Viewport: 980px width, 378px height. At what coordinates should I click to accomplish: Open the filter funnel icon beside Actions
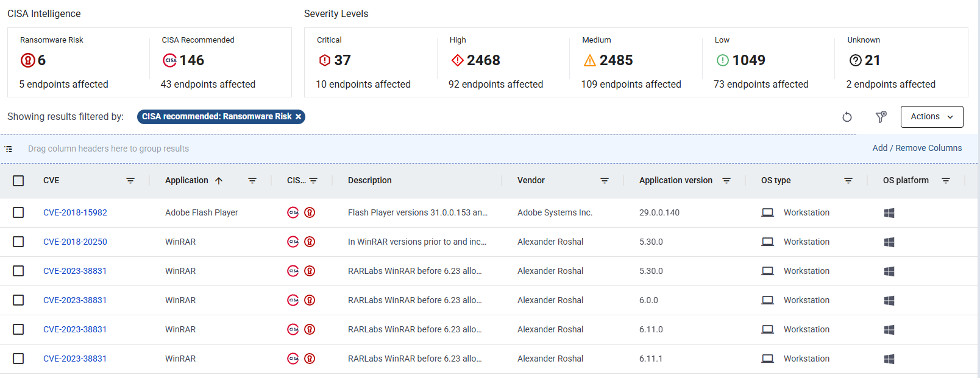(x=881, y=117)
